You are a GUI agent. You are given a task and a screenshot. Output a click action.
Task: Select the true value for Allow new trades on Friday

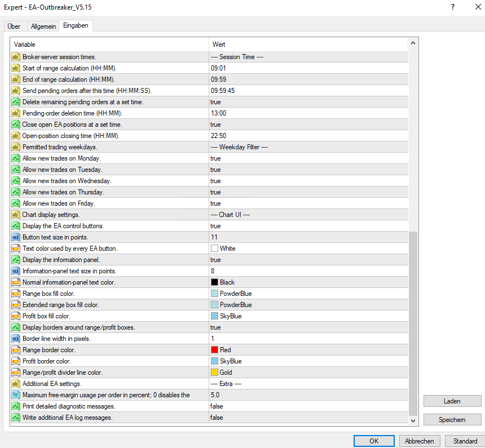215,203
